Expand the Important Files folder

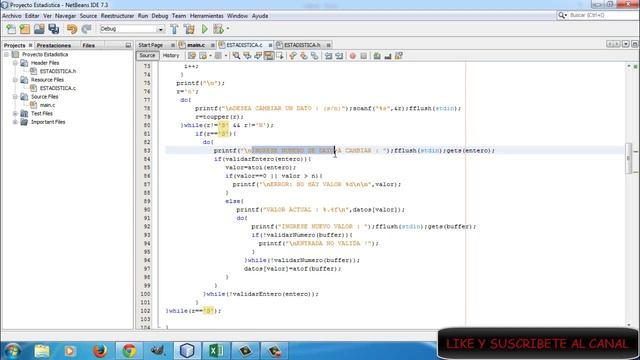(x=15, y=122)
